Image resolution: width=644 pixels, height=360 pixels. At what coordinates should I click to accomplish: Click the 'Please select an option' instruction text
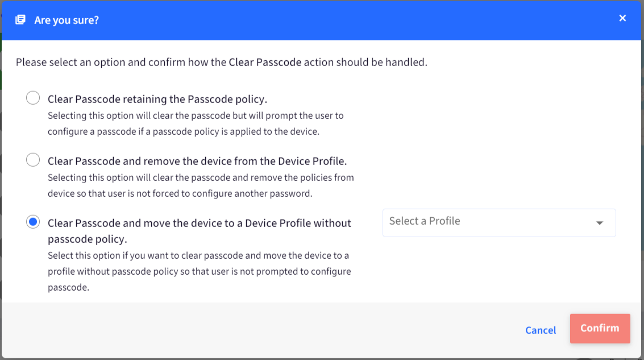click(221, 62)
